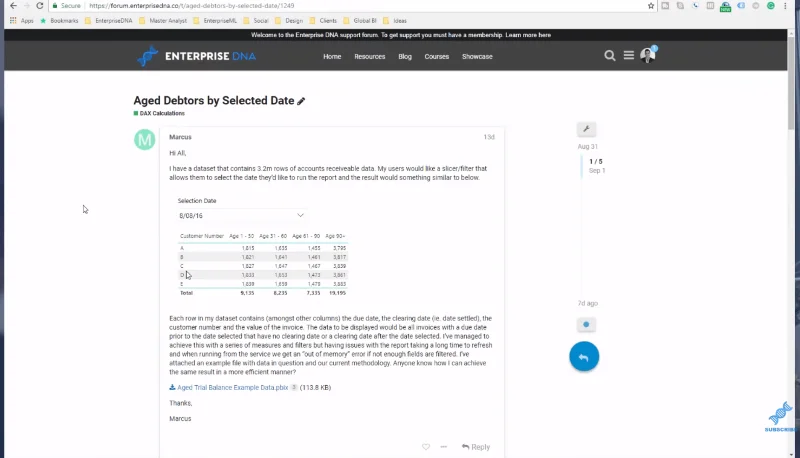
Task: Like the post with heart icon
Action: [426, 447]
